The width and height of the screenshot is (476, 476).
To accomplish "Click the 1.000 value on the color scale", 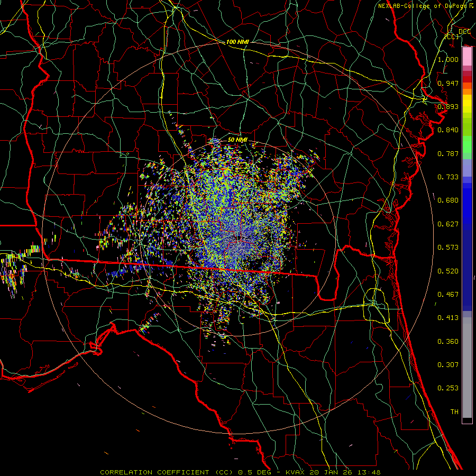I will [x=448, y=59].
